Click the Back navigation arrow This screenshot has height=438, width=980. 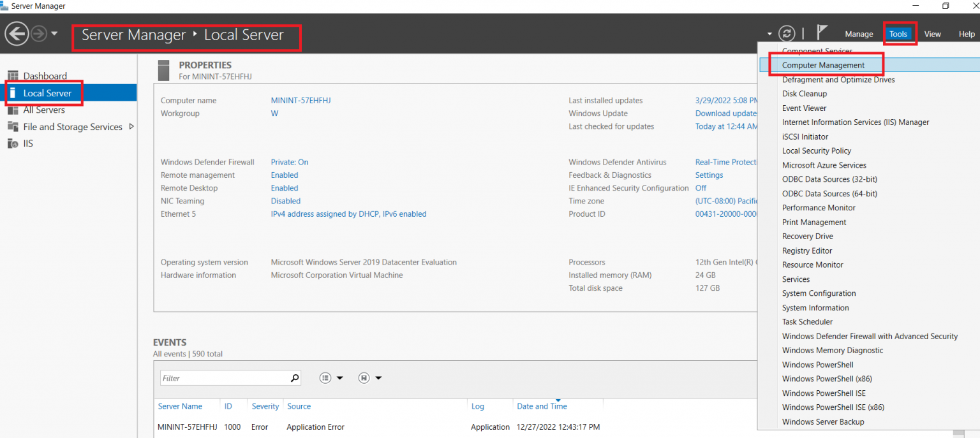click(x=17, y=33)
